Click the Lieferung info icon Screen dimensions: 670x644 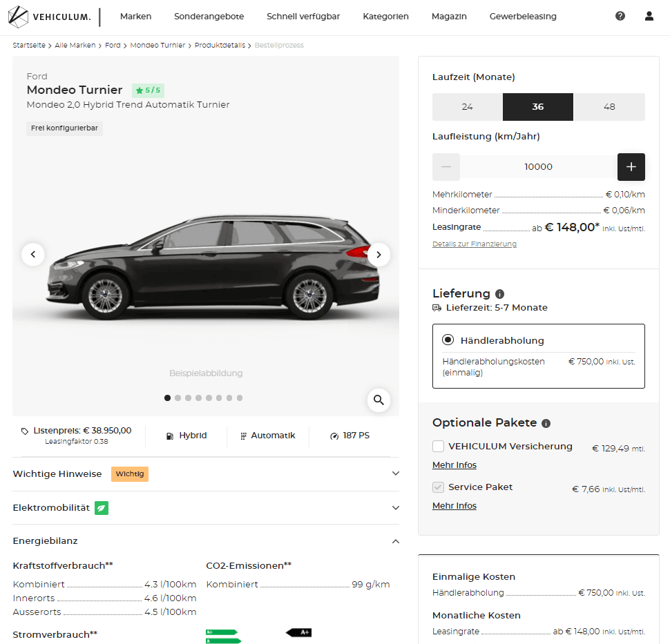[x=499, y=294]
